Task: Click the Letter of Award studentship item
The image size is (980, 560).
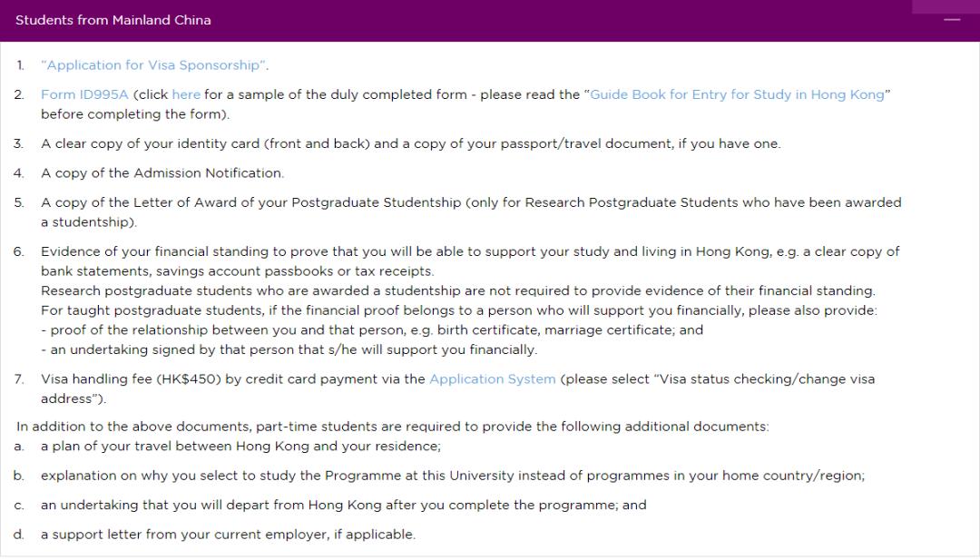Action: [471, 202]
